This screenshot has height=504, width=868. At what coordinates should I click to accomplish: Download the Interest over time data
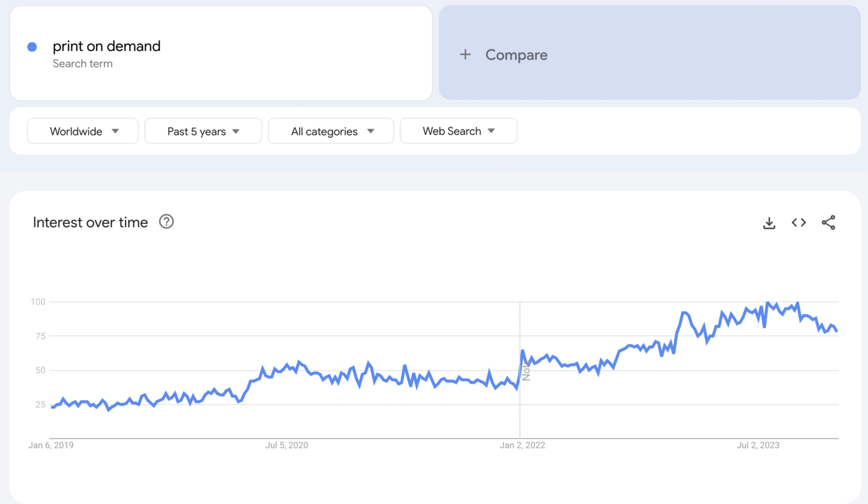[769, 223]
